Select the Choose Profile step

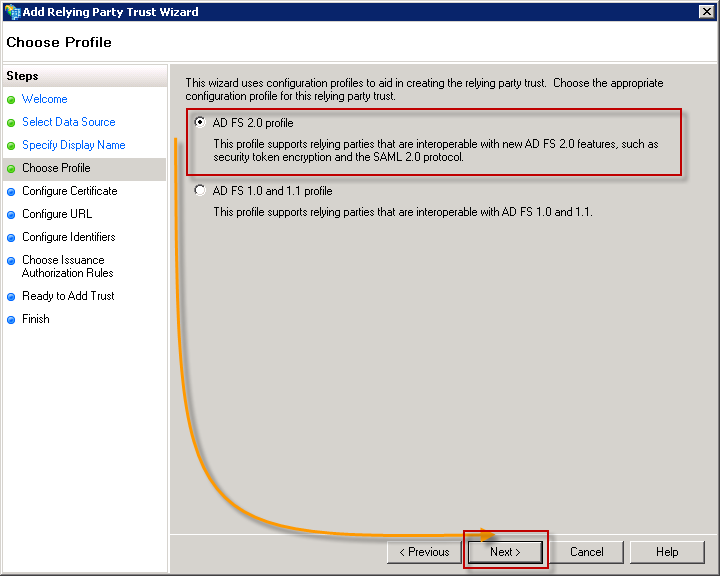(56, 168)
